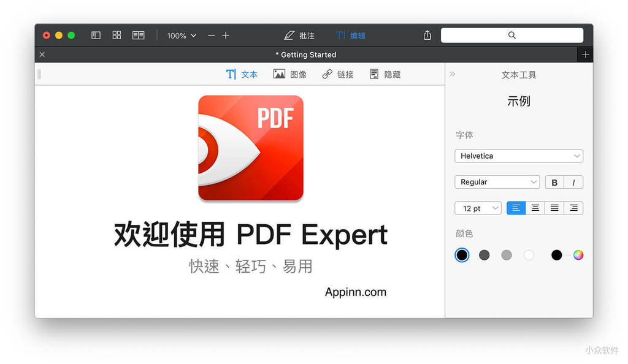
Task: Open the 12 pt font size dropdown
Action: click(478, 208)
